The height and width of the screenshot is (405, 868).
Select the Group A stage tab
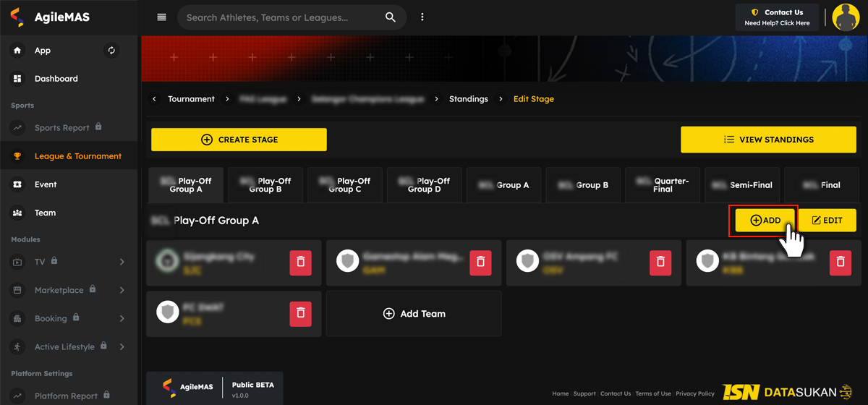coord(504,185)
